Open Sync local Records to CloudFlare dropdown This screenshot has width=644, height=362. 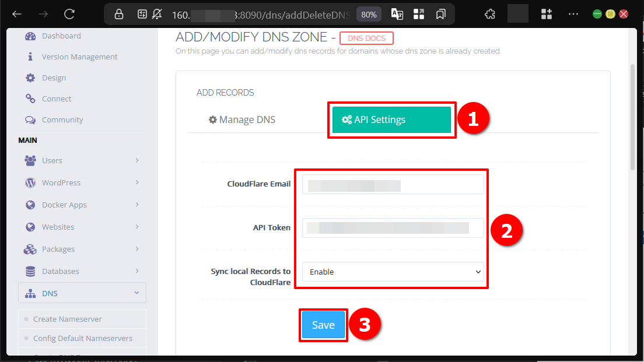point(393,272)
